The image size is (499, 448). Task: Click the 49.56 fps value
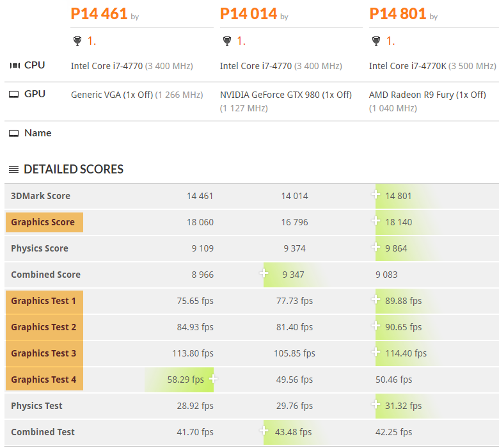click(294, 380)
